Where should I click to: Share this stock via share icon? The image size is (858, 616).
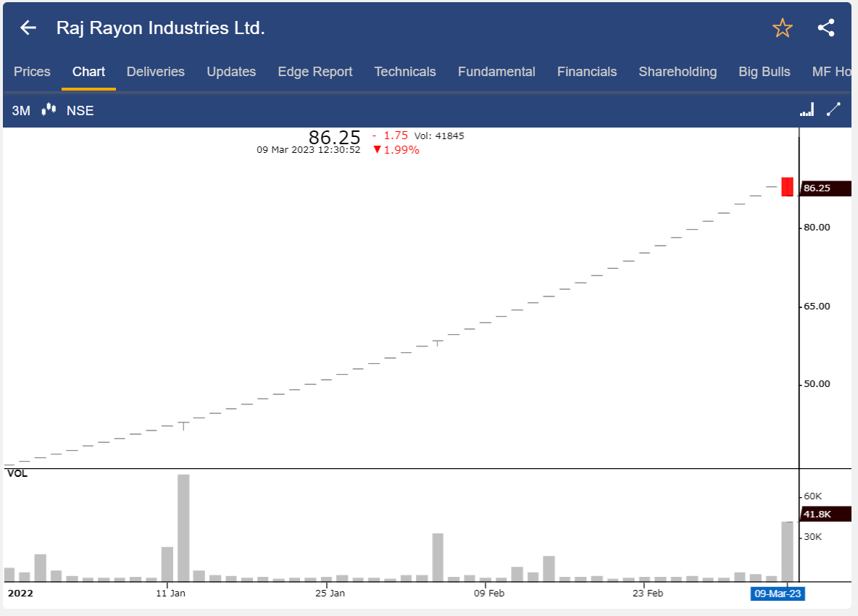(826, 28)
